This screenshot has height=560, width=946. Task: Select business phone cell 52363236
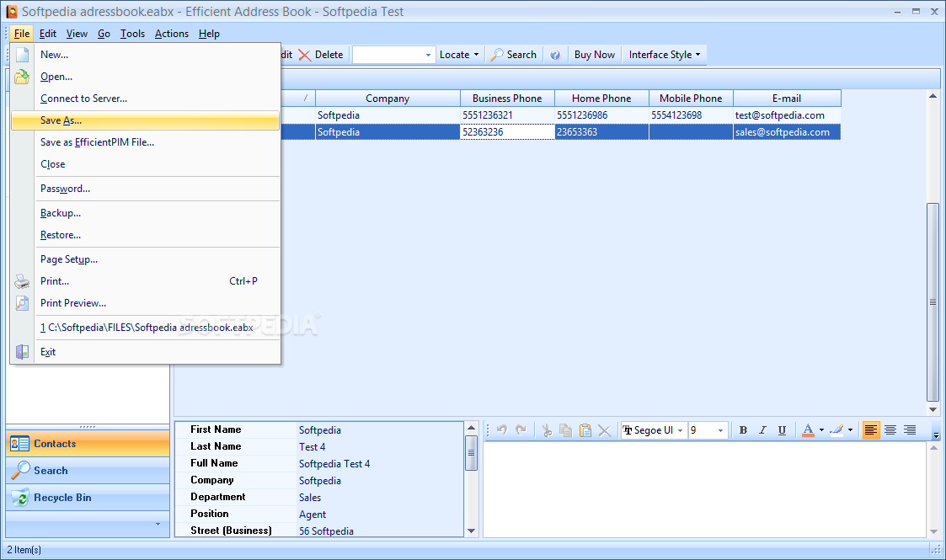point(507,132)
